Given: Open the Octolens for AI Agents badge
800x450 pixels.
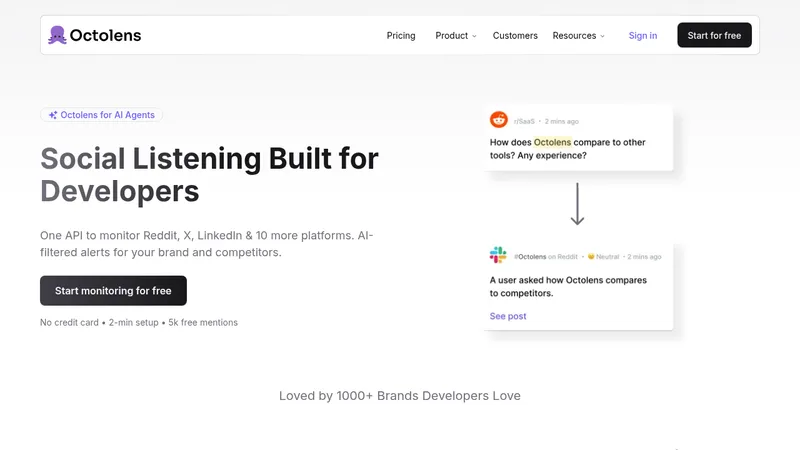Looking at the screenshot, I should pos(102,115).
